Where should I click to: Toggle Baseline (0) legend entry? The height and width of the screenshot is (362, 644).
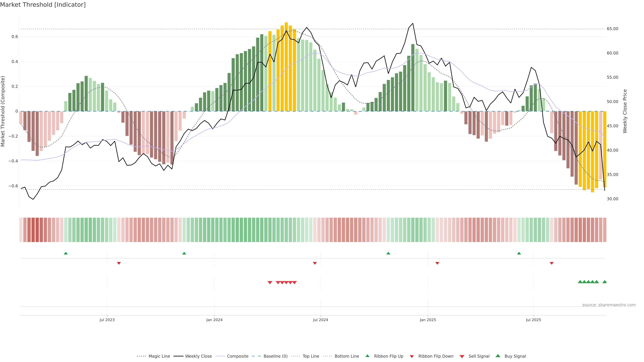(x=275, y=356)
